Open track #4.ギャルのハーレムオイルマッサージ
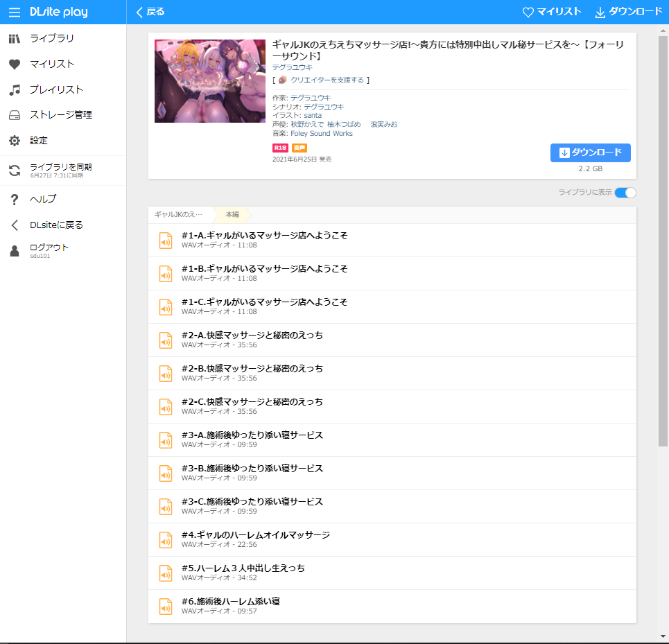Image resolution: width=669 pixels, height=644 pixels. (x=392, y=539)
